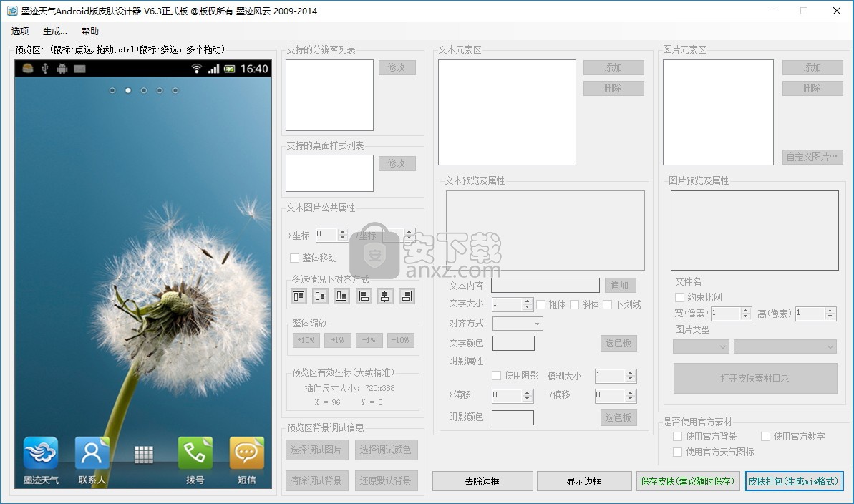Click 保存皮肤 to save the skin

[x=687, y=481]
